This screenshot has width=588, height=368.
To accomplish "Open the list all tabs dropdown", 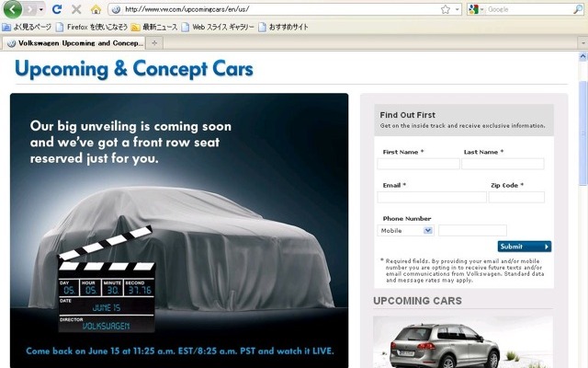I will click(x=583, y=43).
